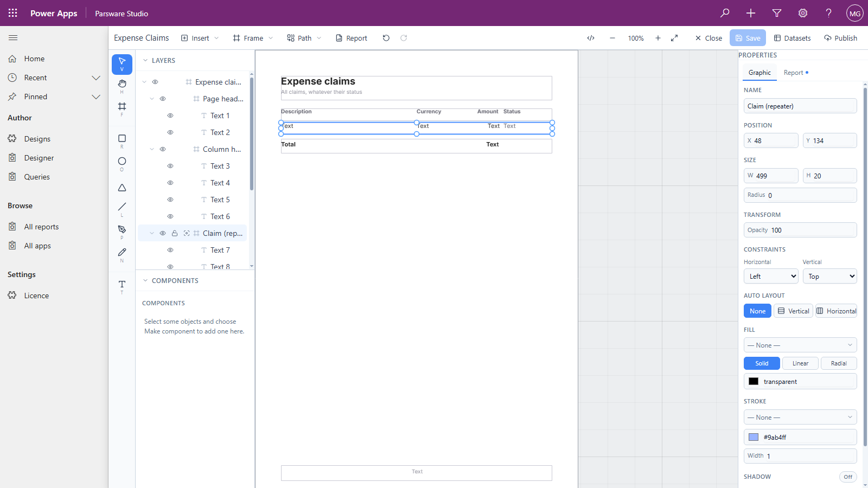Collapse the Layers panel section
The height and width of the screenshot is (488, 868).
pyautogui.click(x=145, y=61)
